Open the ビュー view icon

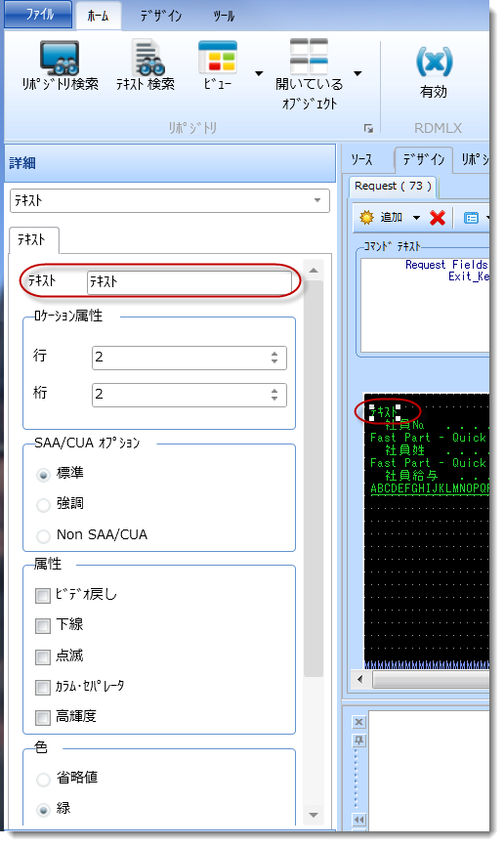[x=218, y=57]
